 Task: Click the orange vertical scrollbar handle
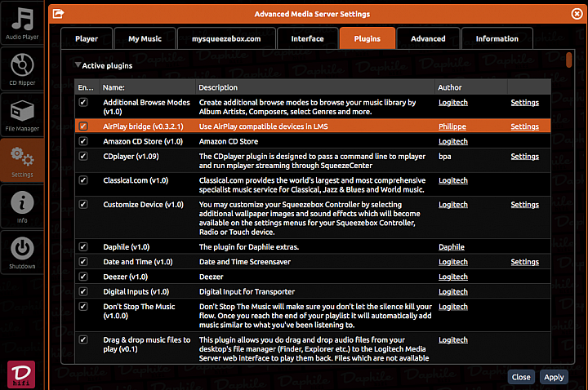coord(569,60)
